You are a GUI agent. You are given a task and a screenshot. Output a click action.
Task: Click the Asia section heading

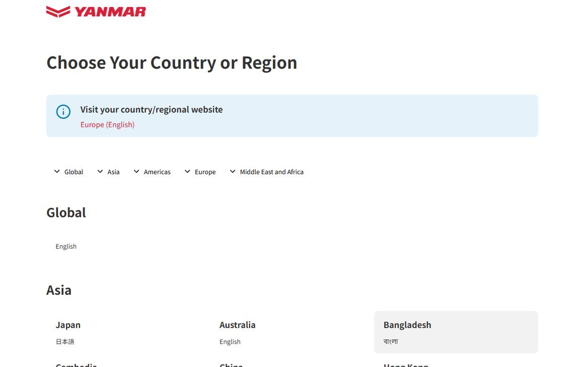(x=59, y=290)
